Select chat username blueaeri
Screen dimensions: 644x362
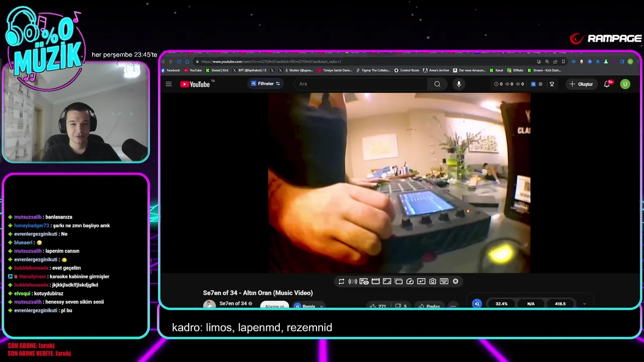point(23,243)
